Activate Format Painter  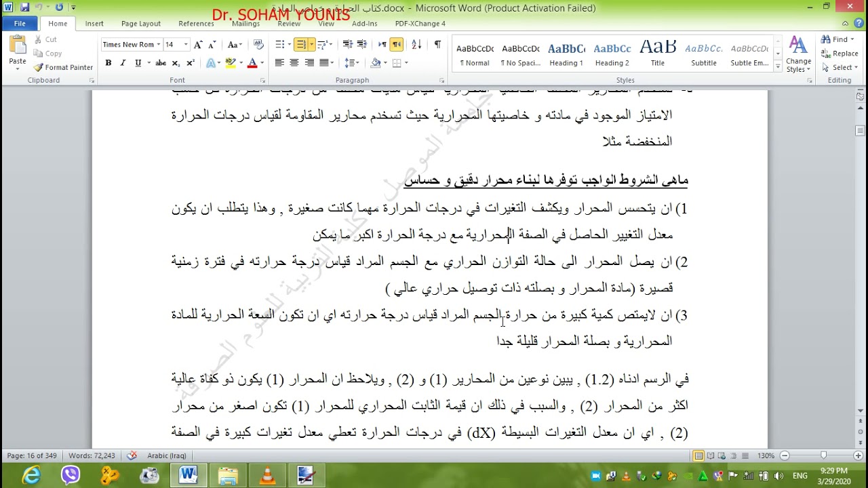click(x=63, y=67)
